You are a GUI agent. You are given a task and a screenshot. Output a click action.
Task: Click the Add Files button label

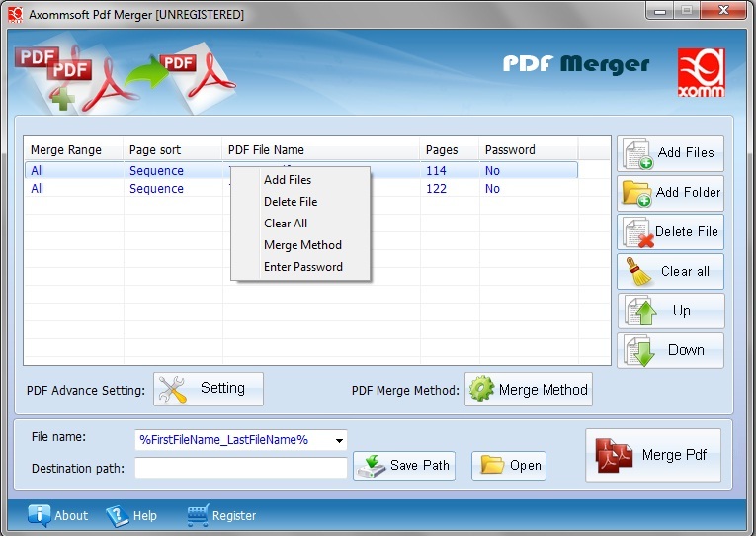(x=686, y=152)
